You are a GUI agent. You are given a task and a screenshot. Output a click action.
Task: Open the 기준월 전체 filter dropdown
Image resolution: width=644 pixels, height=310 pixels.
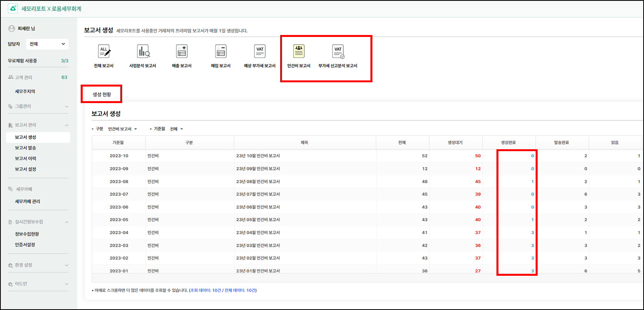coord(177,129)
